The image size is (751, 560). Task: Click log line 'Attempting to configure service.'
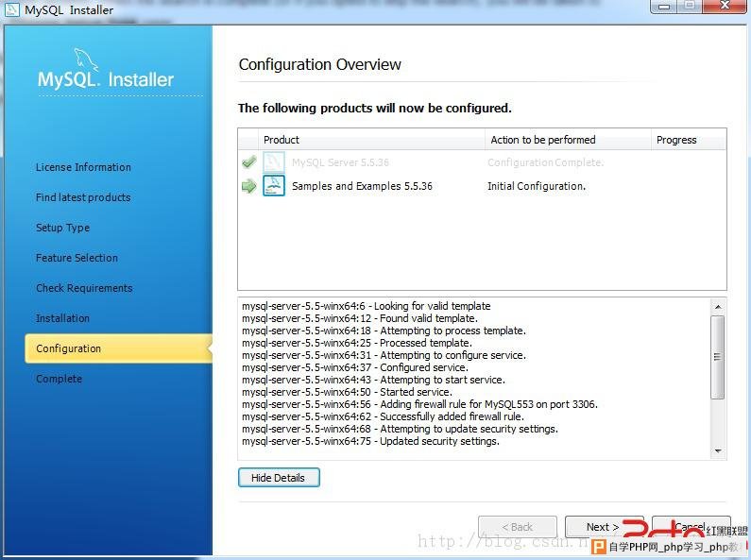coord(384,355)
